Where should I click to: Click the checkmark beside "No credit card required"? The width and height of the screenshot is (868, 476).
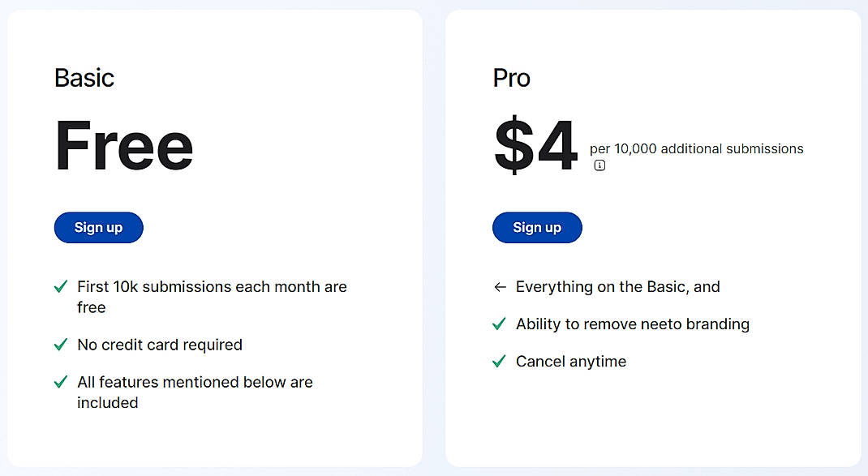(x=61, y=345)
